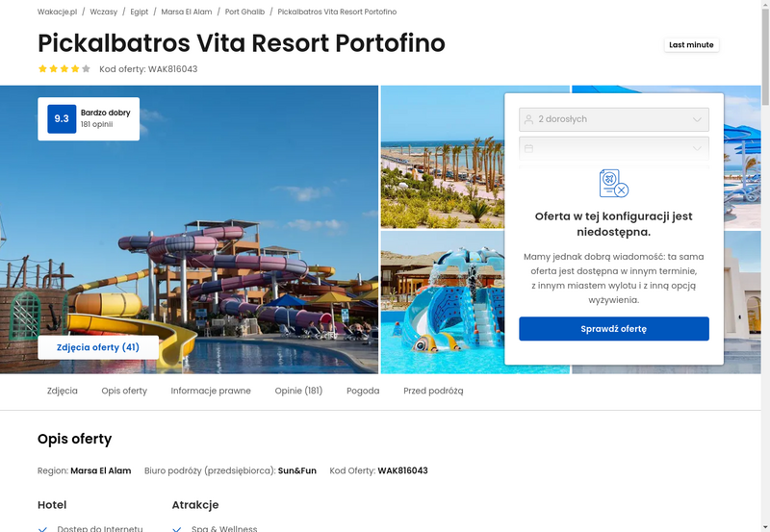The width and height of the screenshot is (770, 532).
Task: Click checkmark next to Dostęp do Internetu
Action: (x=42, y=529)
